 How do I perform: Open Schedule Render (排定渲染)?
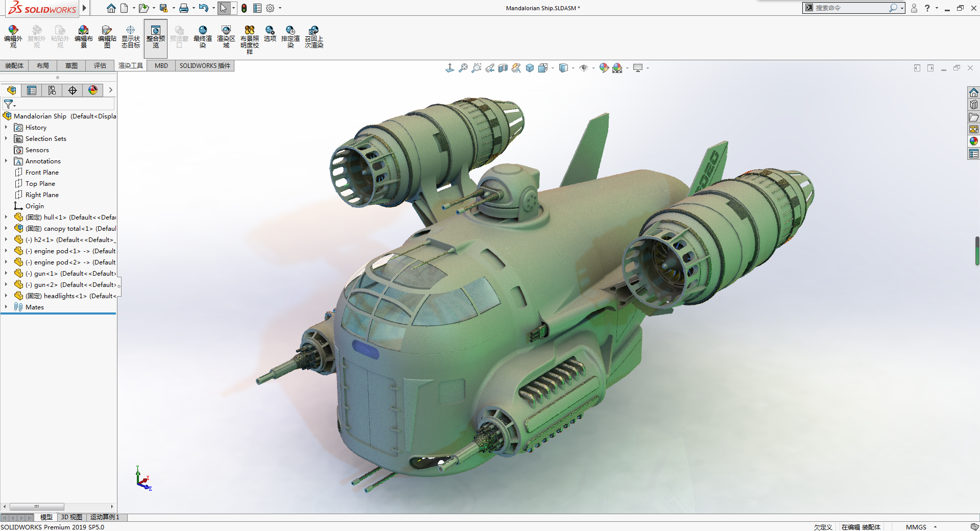pyautogui.click(x=291, y=37)
